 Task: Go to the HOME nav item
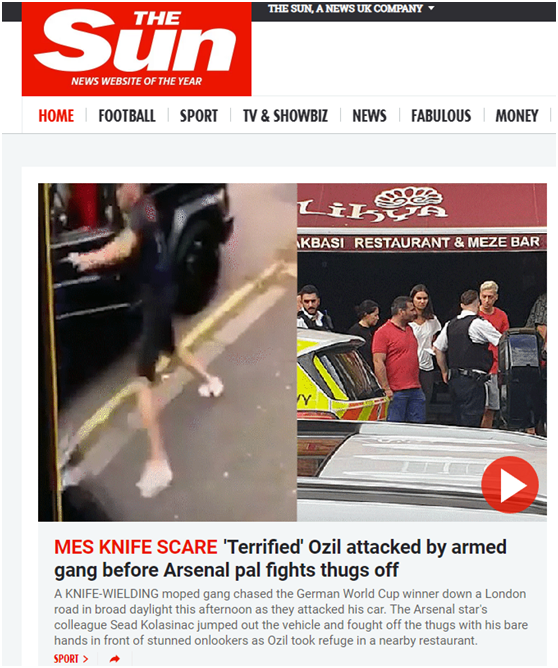click(x=56, y=116)
